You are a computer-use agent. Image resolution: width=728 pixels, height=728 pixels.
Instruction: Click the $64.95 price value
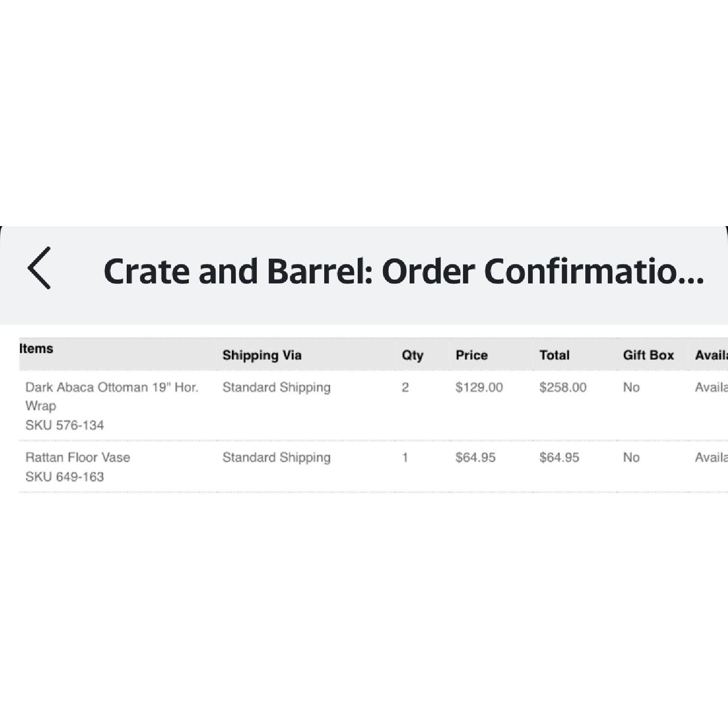pos(474,457)
